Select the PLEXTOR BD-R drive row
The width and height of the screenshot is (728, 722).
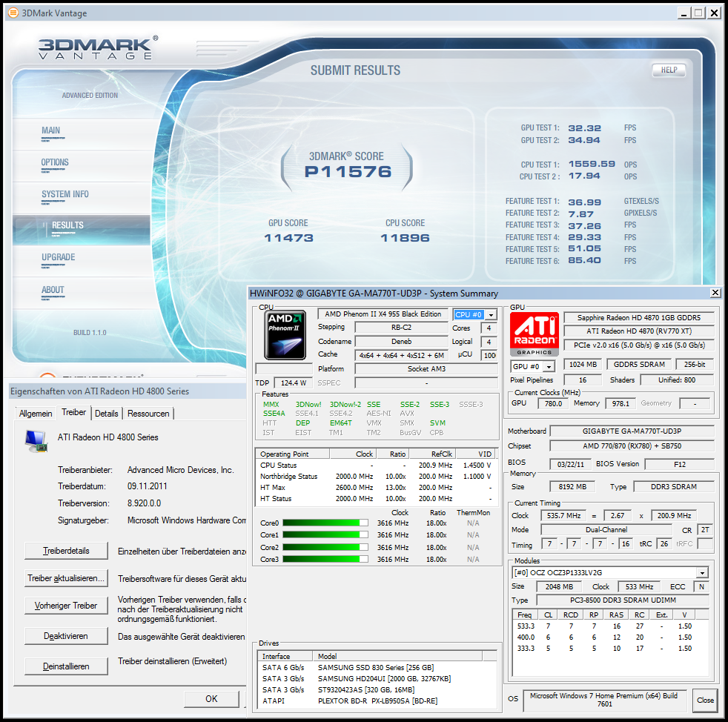coord(377,701)
